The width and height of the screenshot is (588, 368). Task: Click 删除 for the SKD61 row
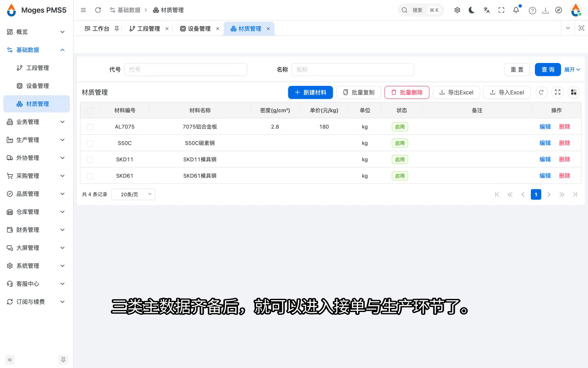click(565, 176)
